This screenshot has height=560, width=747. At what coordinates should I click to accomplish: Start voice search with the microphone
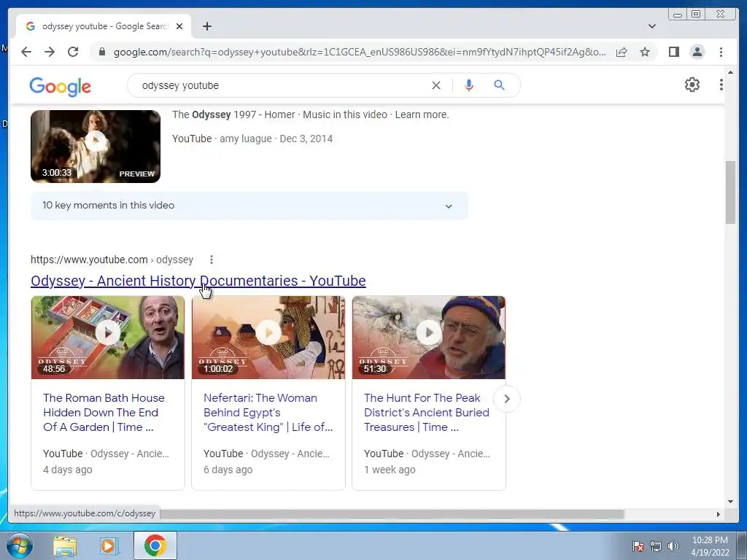tap(469, 85)
